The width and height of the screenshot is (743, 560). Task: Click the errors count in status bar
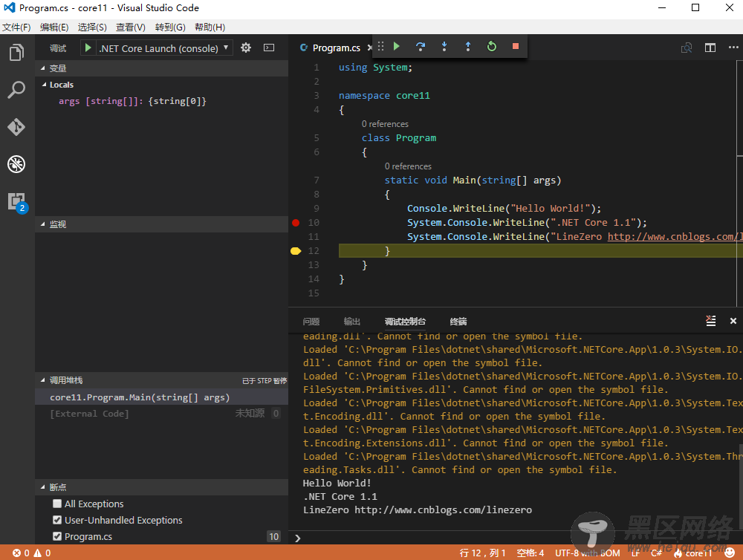(x=22, y=553)
